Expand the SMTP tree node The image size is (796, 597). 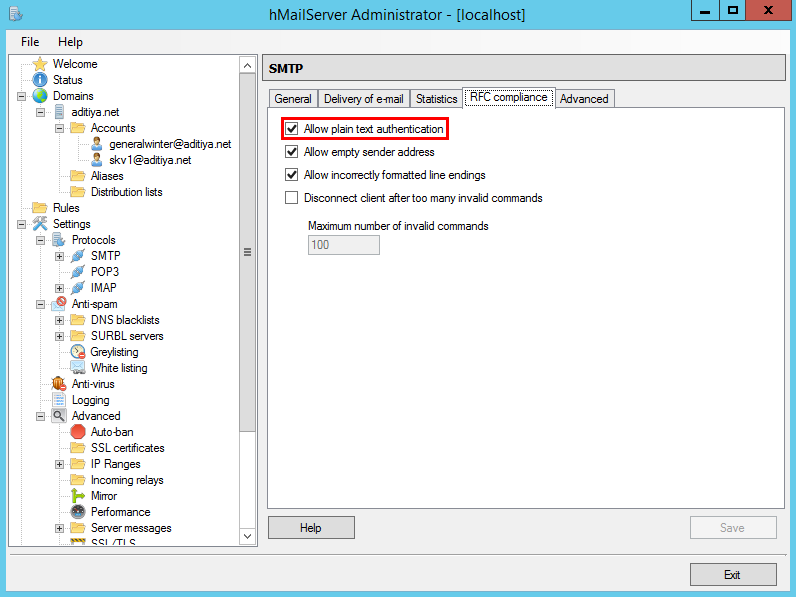click(x=59, y=256)
